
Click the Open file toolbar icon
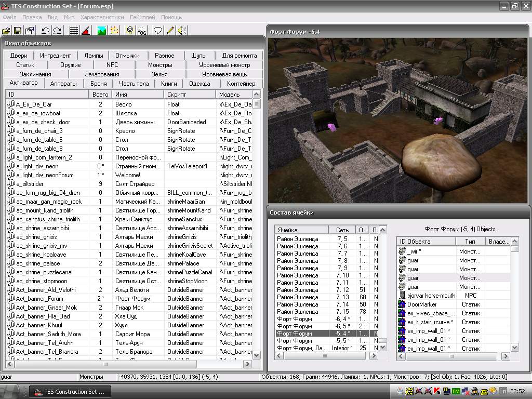pos(6,31)
